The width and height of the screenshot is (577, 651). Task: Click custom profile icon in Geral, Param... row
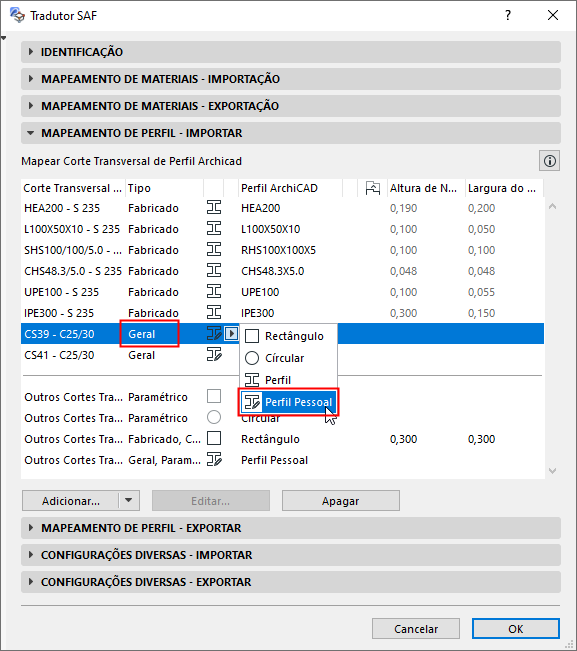click(x=214, y=459)
